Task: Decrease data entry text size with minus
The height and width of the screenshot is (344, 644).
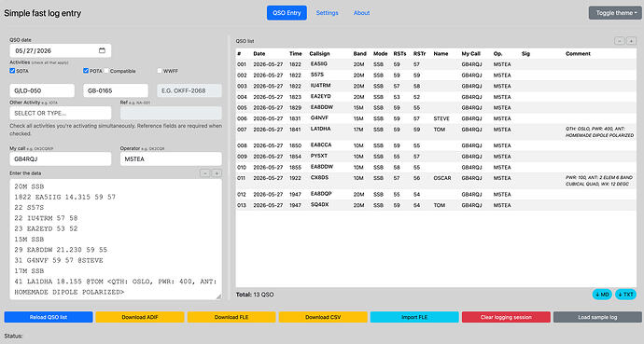Action: [x=205, y=173]
